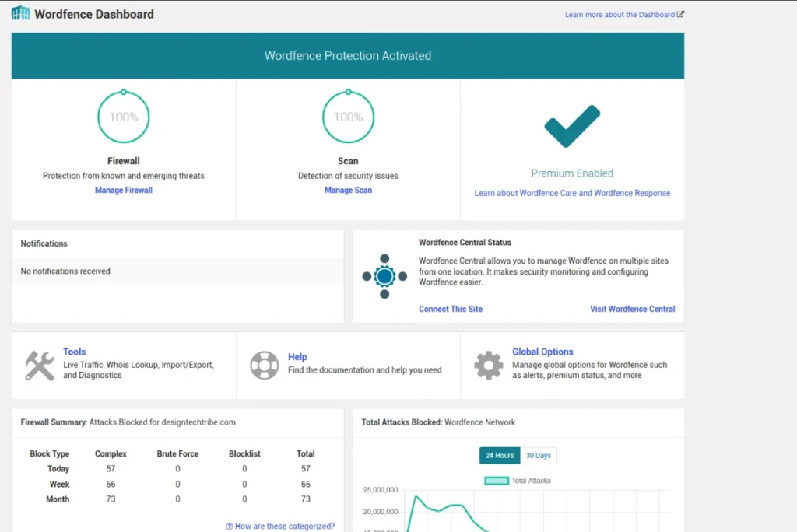Click the Blocklist column header
Viewport: 797px width, 532px height.
pyautogui.click(x=244, y=453)
